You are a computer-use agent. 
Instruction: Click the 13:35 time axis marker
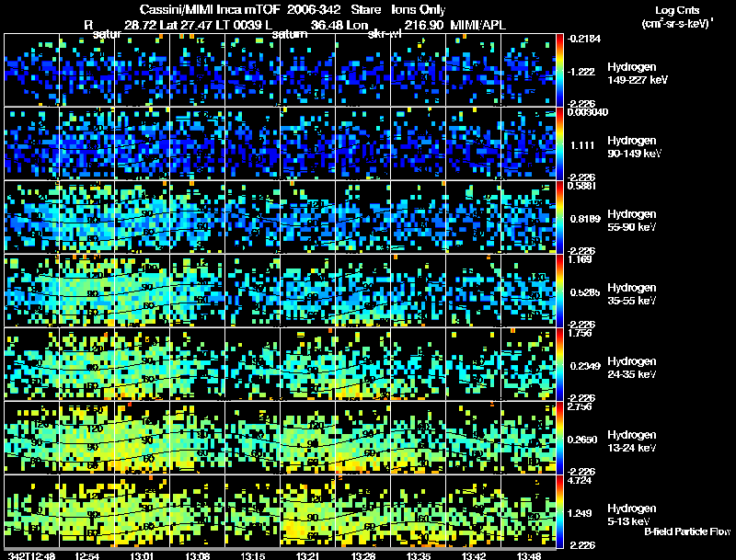pos(418,555)
